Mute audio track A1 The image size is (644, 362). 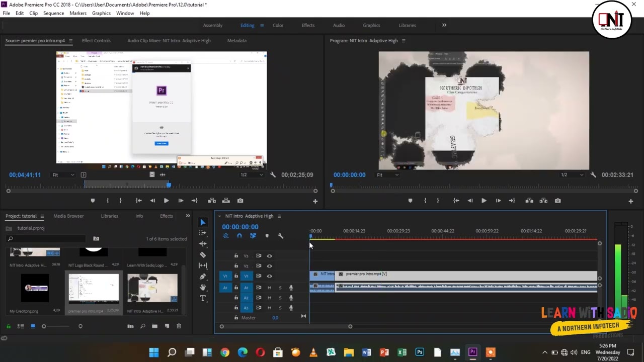pyautogui.click(x=269, y=288)
